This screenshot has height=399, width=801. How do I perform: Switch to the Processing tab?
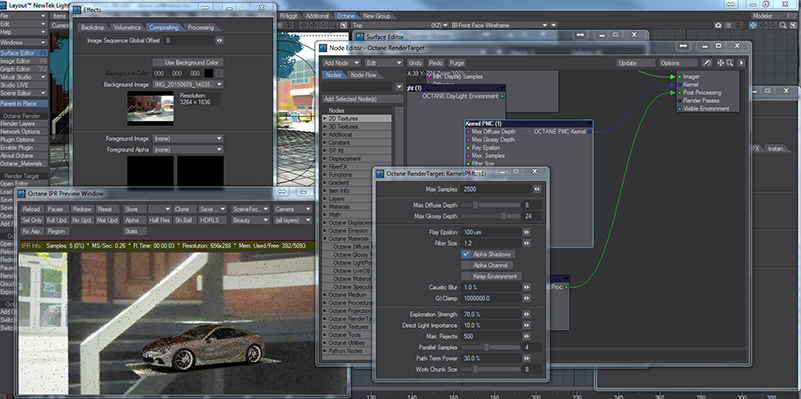(x=200, y=27)
